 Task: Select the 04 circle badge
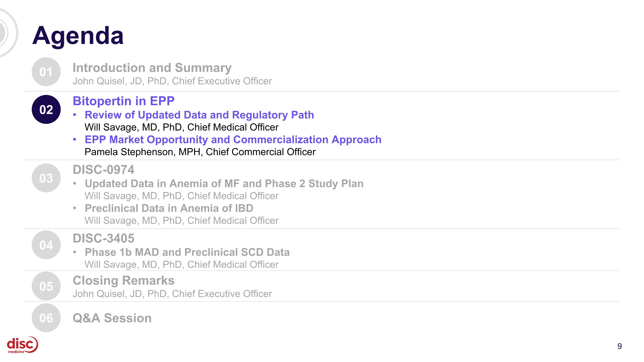click(x=46, y=245)
